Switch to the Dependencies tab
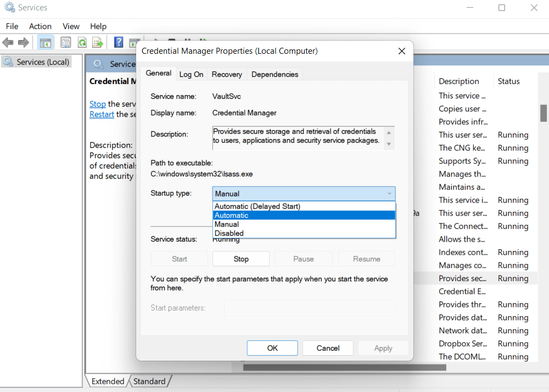 click(x=275, y=74)
